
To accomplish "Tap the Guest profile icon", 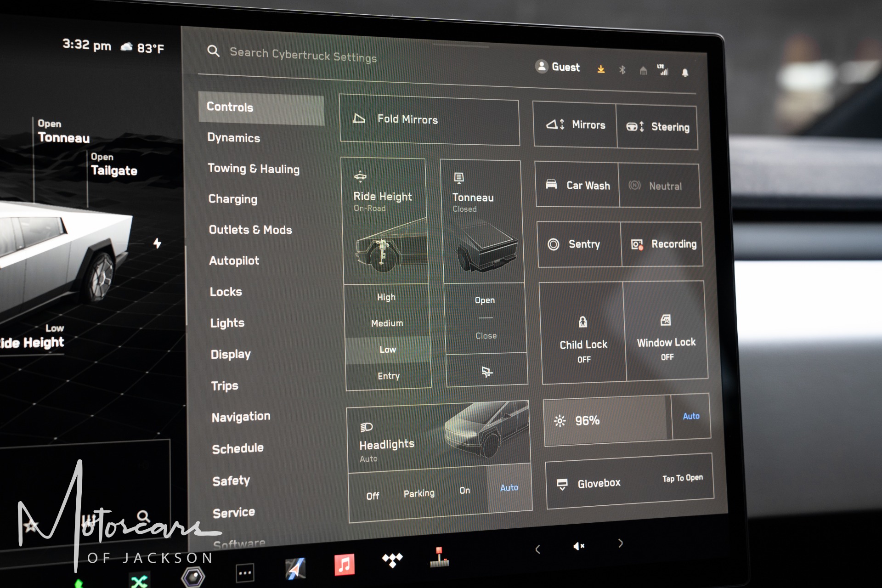I will pos(542,66).
